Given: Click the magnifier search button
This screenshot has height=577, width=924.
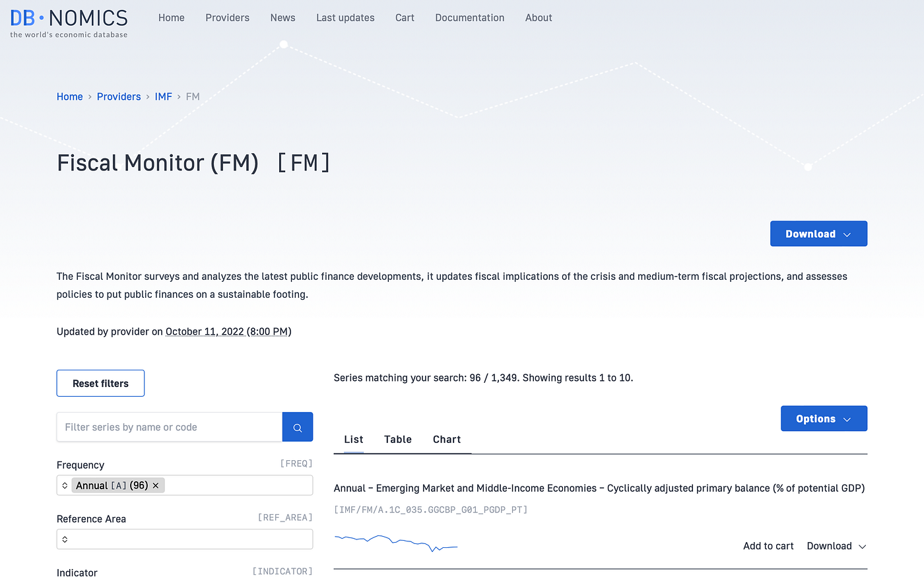Looking at the screenshot, I should tap(298, 427).
